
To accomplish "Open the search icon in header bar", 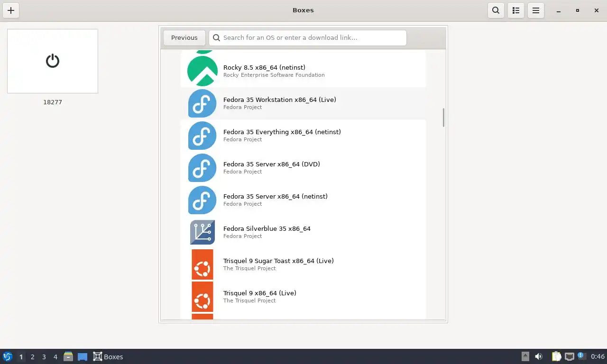I will click(x=496, y=10).
